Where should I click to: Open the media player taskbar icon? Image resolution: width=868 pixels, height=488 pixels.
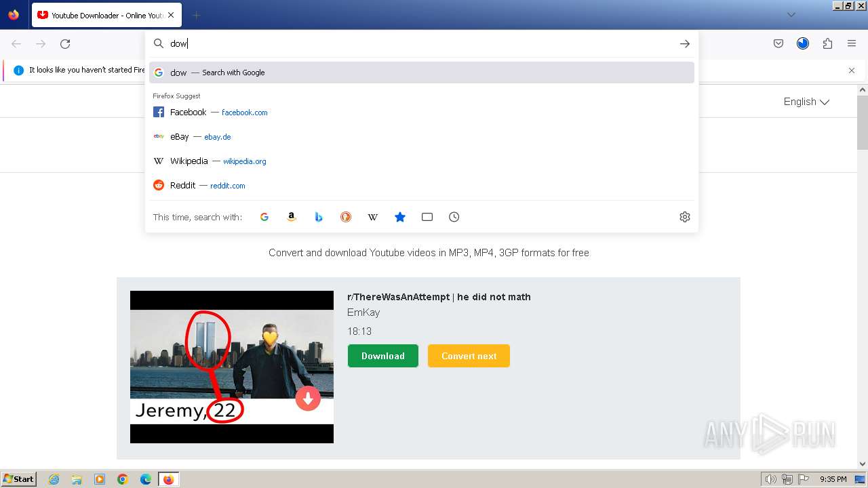pos(100,479)
